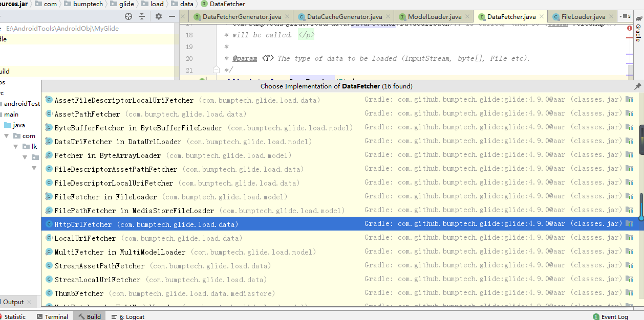The image size is (644, 320).
Task: Open the Terminal tool window
Action: tap(52, 316)
